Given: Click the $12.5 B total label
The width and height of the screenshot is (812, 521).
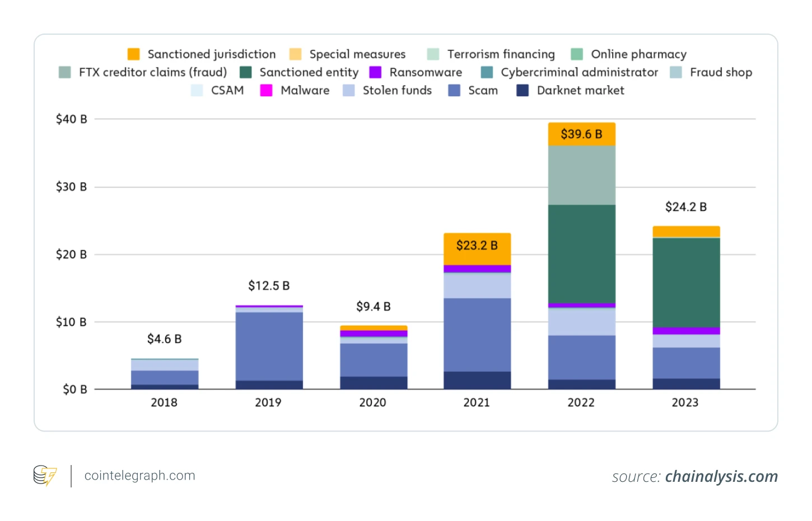Looking at the screenshot, I should [x=269, y=286].
